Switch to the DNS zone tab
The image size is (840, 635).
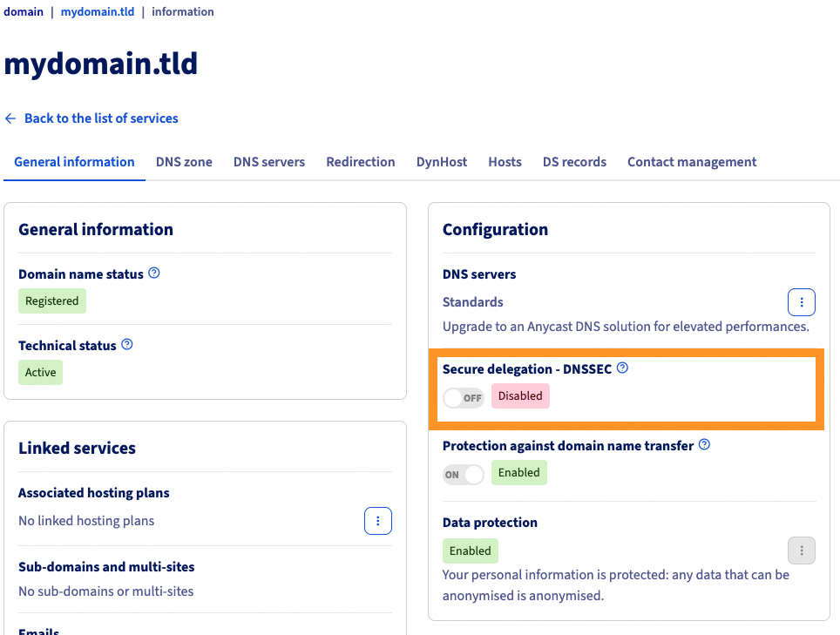click(x=184, y=162)
